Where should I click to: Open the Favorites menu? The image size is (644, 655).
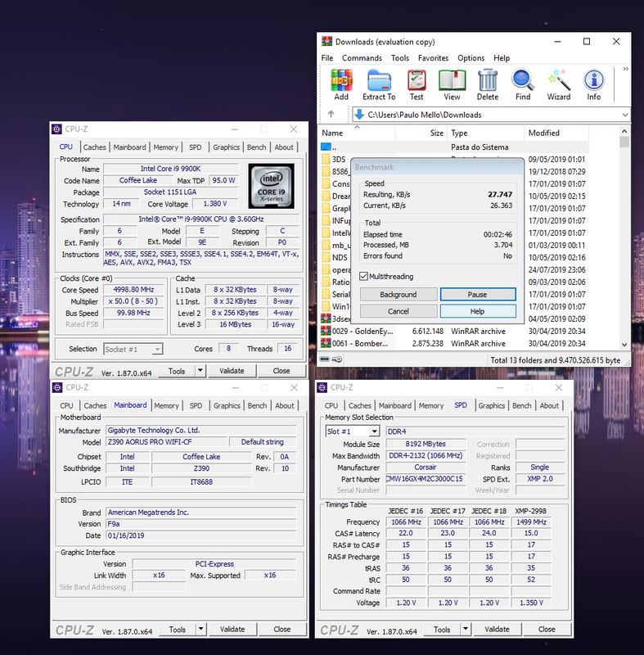(433, 57)
